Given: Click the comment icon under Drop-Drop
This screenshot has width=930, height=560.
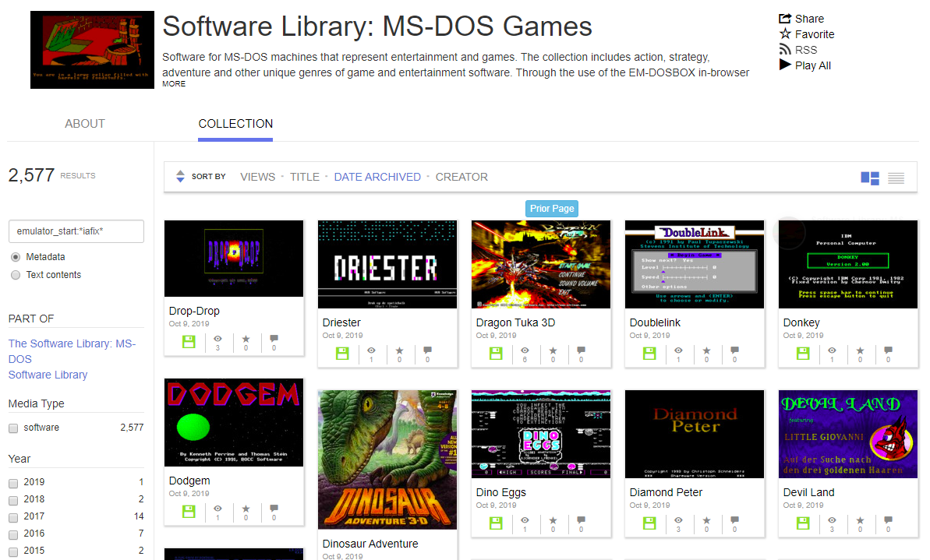Looking at the screenshot, I should pos(274,339).
